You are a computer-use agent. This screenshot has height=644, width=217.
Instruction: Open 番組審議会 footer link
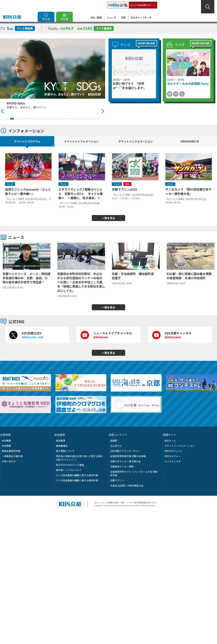[x=62, y=446]
